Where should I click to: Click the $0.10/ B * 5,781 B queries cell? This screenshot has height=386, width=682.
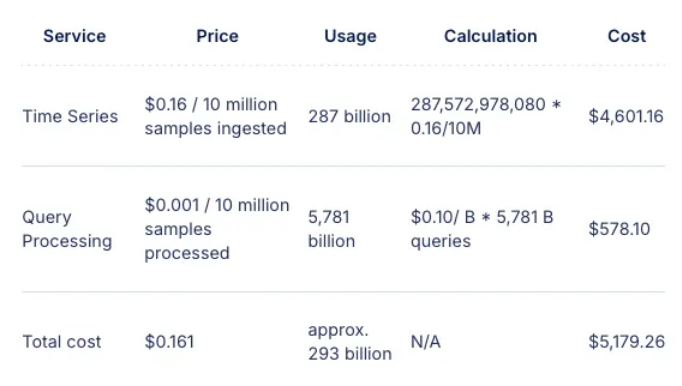coord(482,229)
